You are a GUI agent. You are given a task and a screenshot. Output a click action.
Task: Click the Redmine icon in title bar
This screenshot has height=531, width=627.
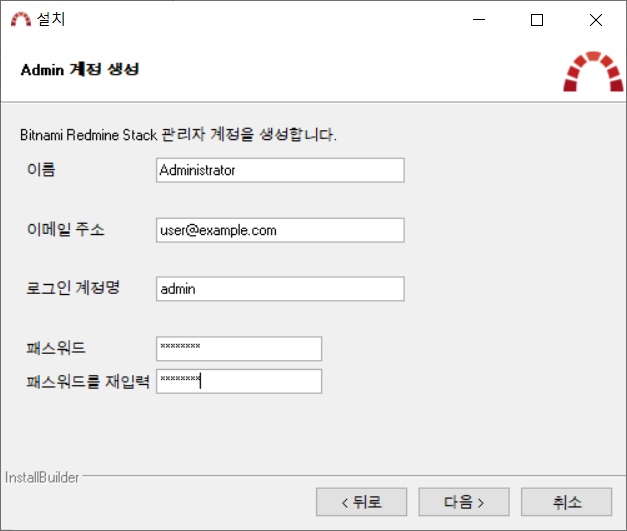coord(21,19)
